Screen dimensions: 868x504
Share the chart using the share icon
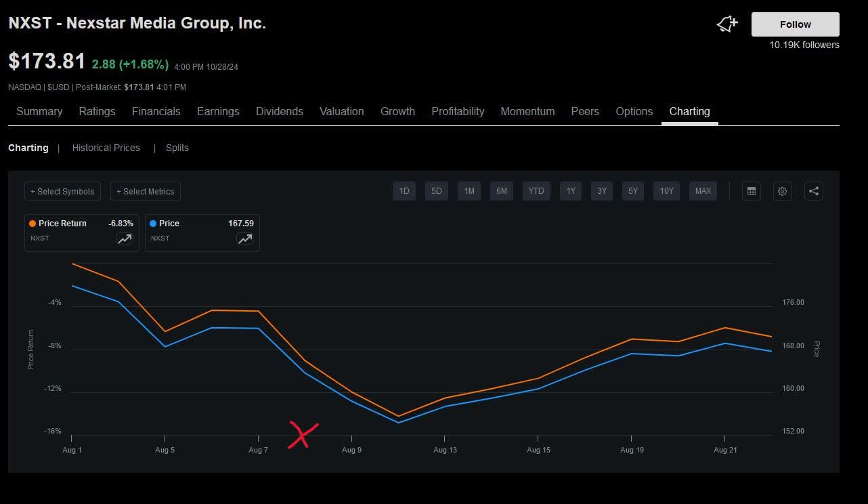click(813, 191)
